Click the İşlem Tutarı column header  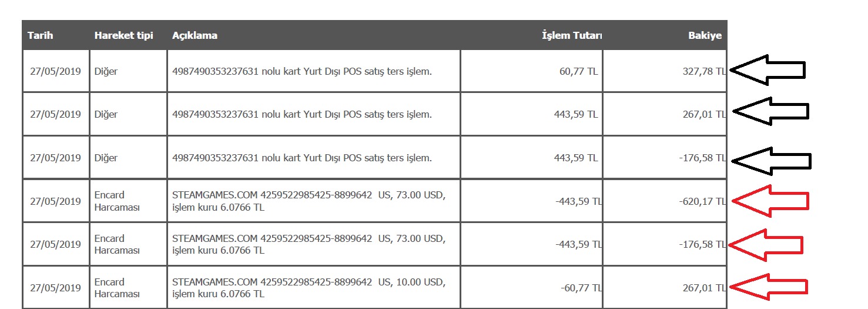tap(571, 35)
